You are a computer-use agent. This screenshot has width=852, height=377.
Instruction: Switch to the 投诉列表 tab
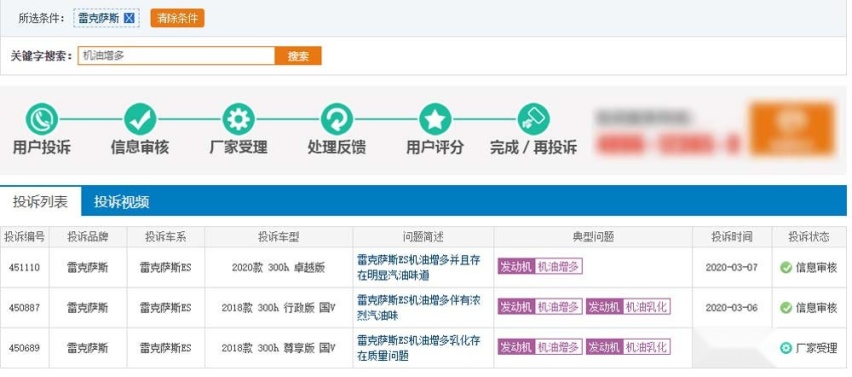[41, 202]
